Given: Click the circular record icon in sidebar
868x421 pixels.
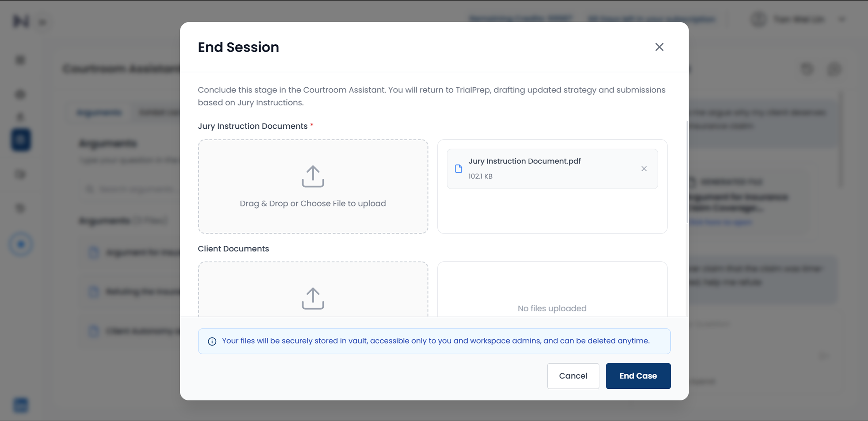Looking at the screenshot, I should coord(21,244).
